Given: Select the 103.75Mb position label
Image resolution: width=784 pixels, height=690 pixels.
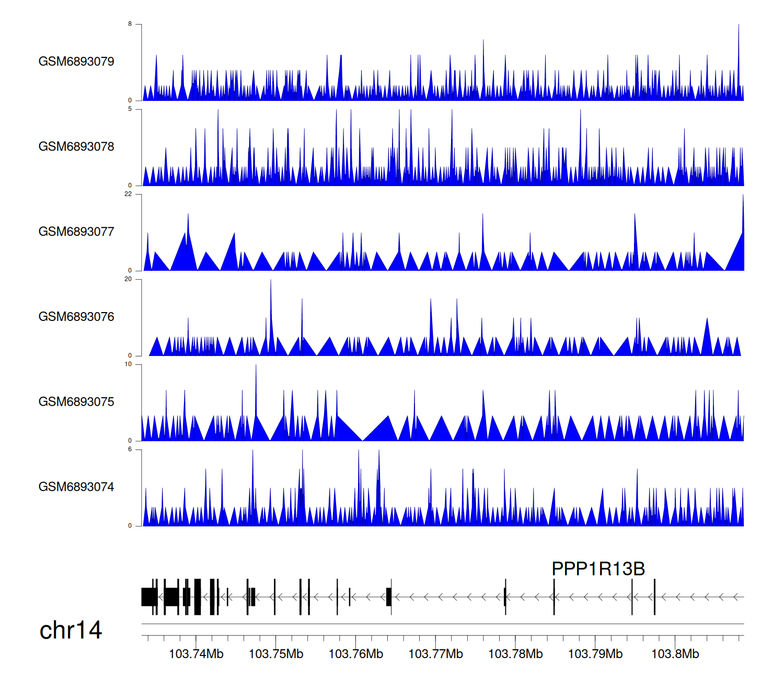Looking at the screenshot, I should coord(276,654).
